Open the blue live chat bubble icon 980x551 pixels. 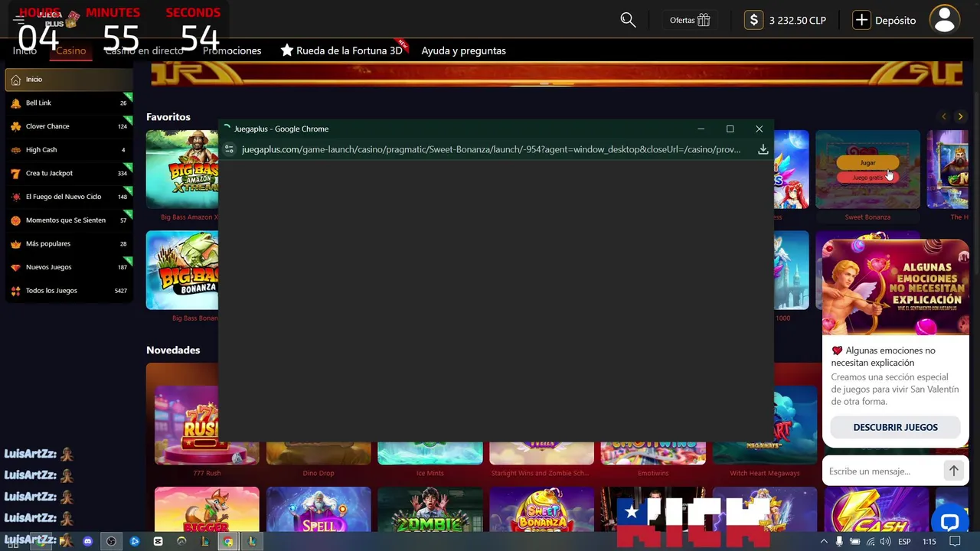tap(950, 522)
